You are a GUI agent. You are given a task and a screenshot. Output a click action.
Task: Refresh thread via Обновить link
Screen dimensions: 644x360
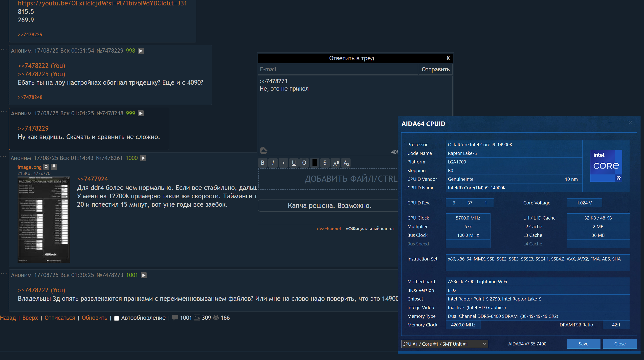[94, 318]
